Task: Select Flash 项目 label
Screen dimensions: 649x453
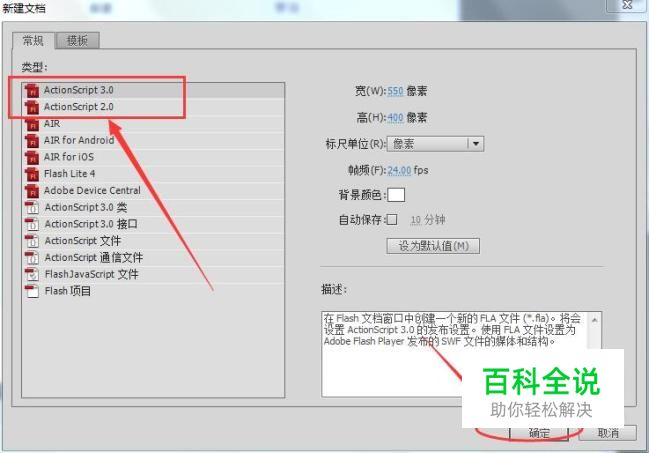Action: click(67, 291)
